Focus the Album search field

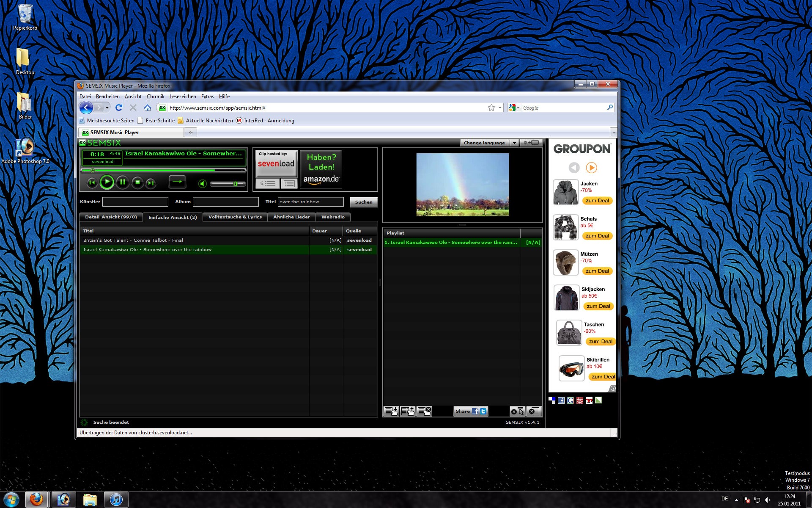click(226, 202)
